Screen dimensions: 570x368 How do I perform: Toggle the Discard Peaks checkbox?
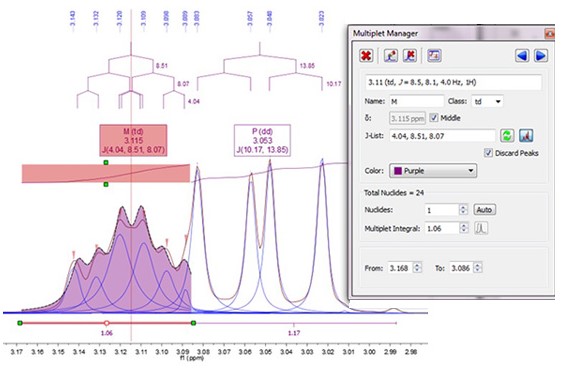pos(488,153)
